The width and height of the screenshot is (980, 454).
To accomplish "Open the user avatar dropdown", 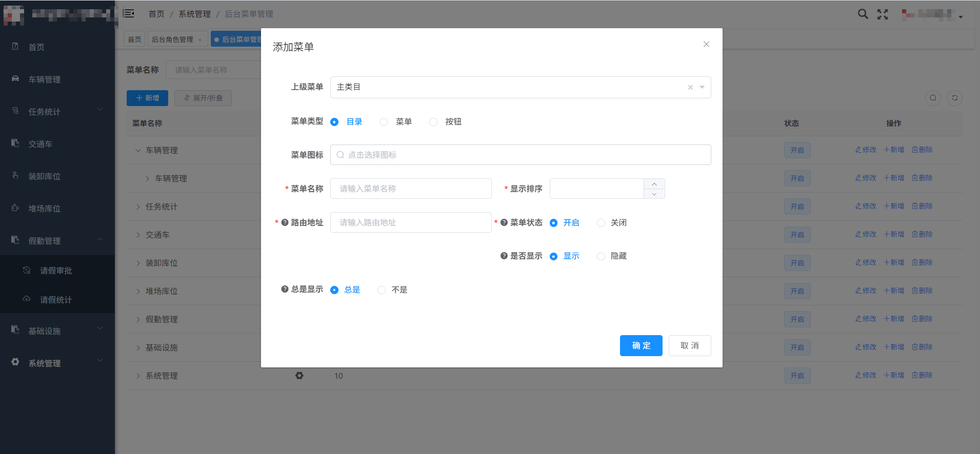I will pos(932,14).
